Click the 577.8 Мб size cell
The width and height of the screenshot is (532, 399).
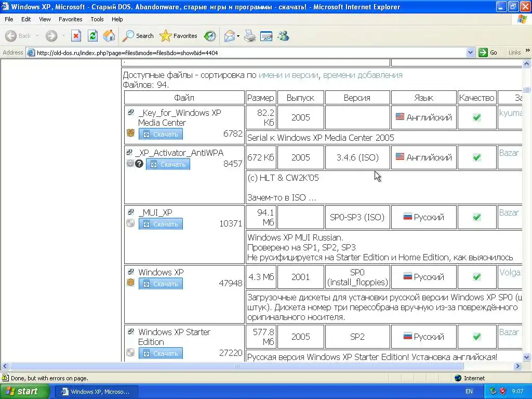261,337
